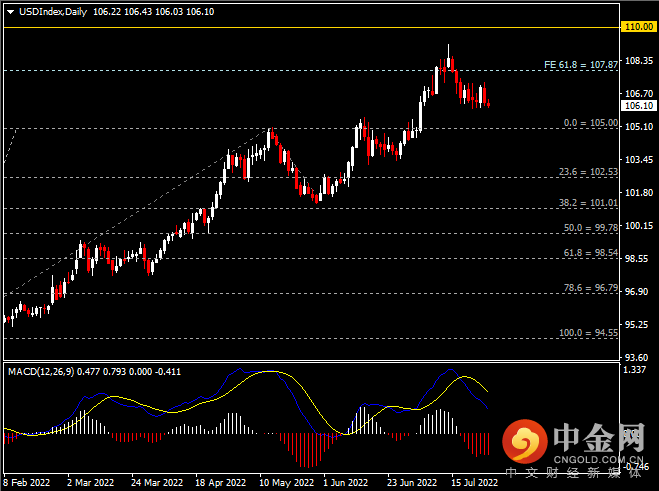
Task: Select the 108.35 price axis value
Action: pos(639,61)
